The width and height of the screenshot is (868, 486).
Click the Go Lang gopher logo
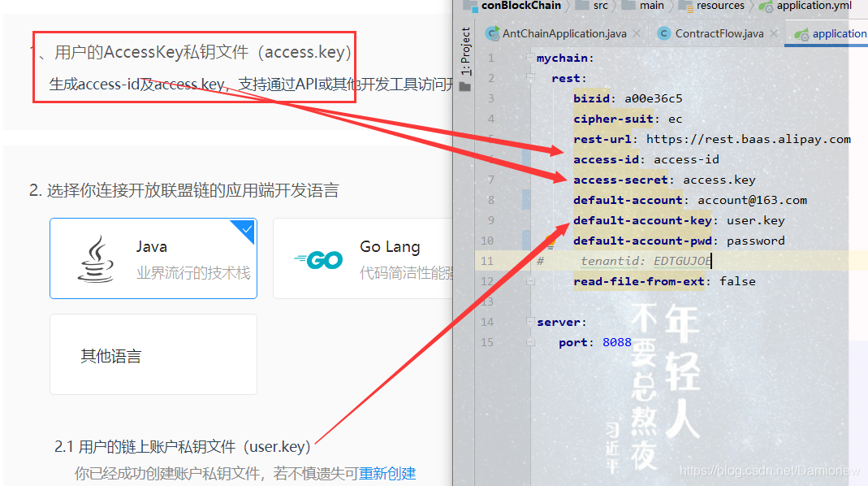319,259
